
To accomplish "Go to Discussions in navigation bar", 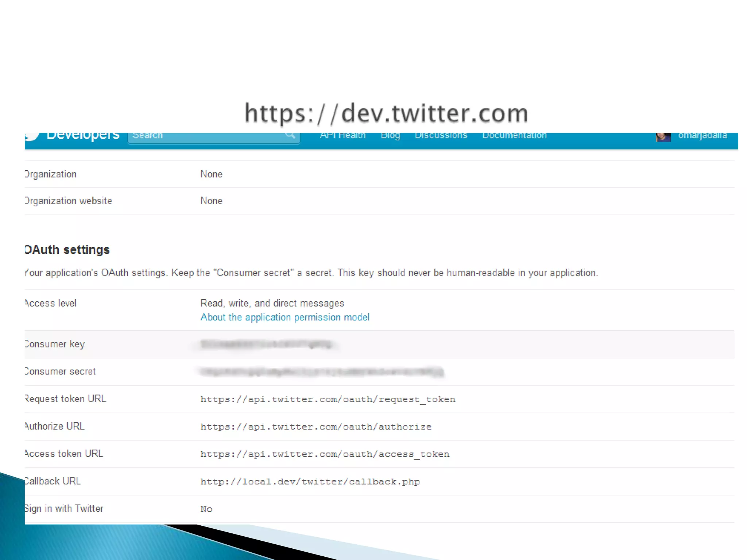I will click(x=441, y=136).
